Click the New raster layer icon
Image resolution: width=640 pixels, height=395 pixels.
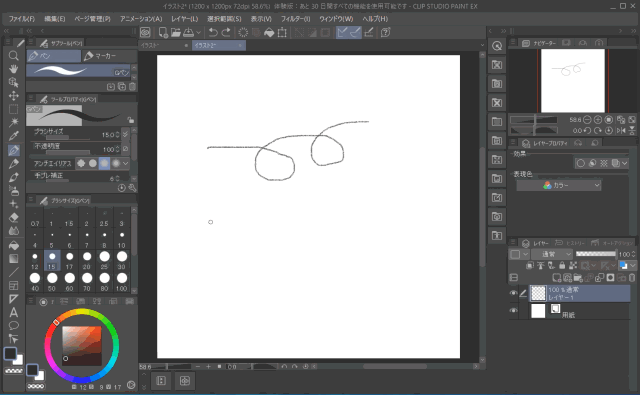tap(556, 278)
